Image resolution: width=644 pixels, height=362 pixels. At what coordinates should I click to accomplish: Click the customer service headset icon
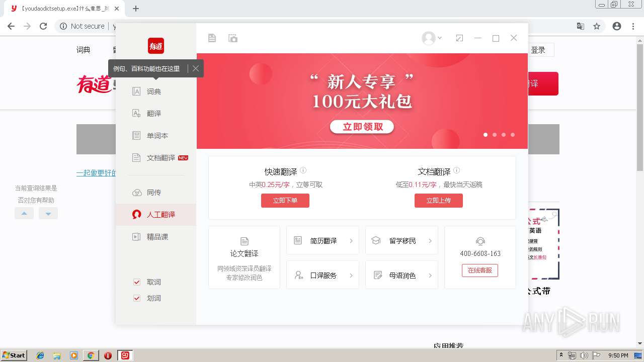480,241
